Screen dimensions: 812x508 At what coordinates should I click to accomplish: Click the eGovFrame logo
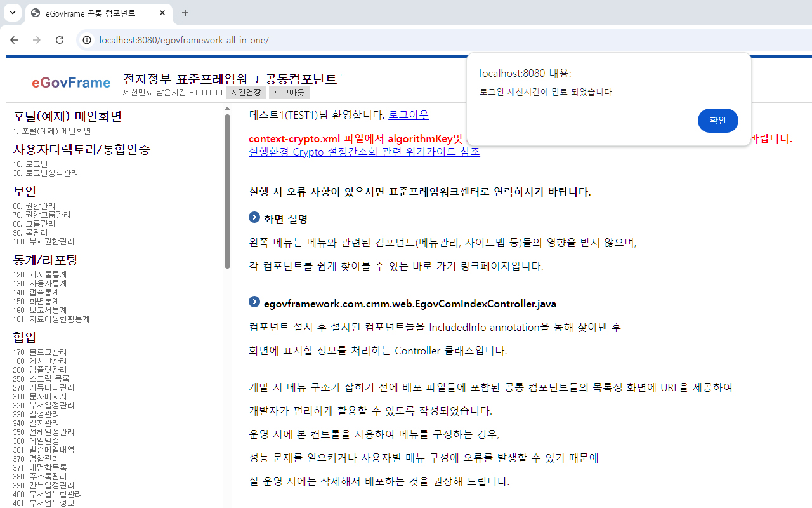click(x=71, y=83)
